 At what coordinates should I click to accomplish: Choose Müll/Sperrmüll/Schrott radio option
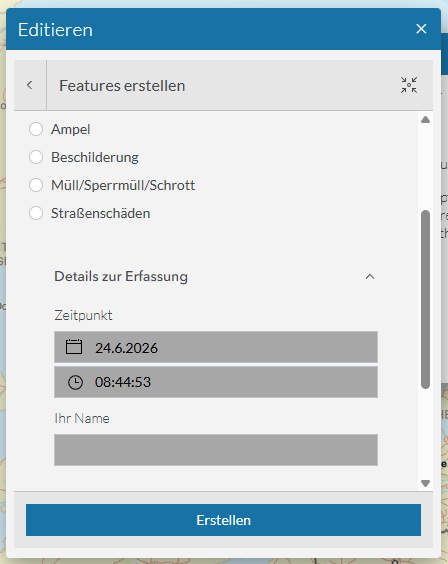[x=36, y=185]
